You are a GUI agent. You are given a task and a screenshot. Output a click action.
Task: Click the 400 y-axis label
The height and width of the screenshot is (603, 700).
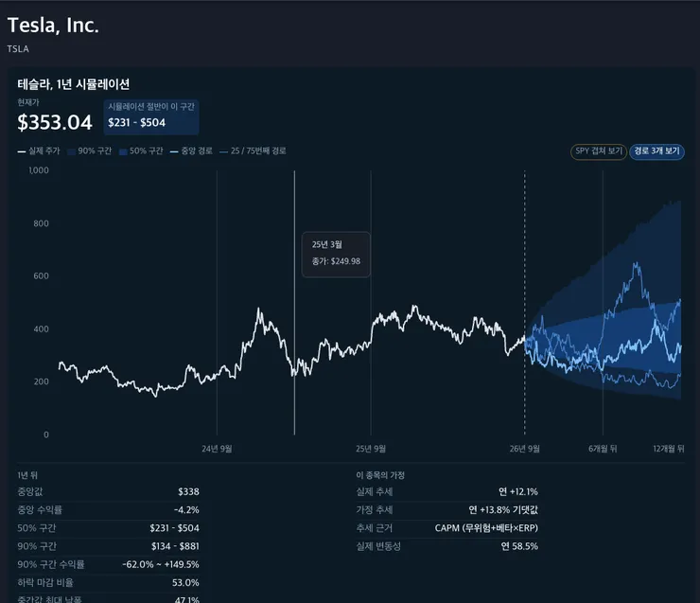click(41, 329)
